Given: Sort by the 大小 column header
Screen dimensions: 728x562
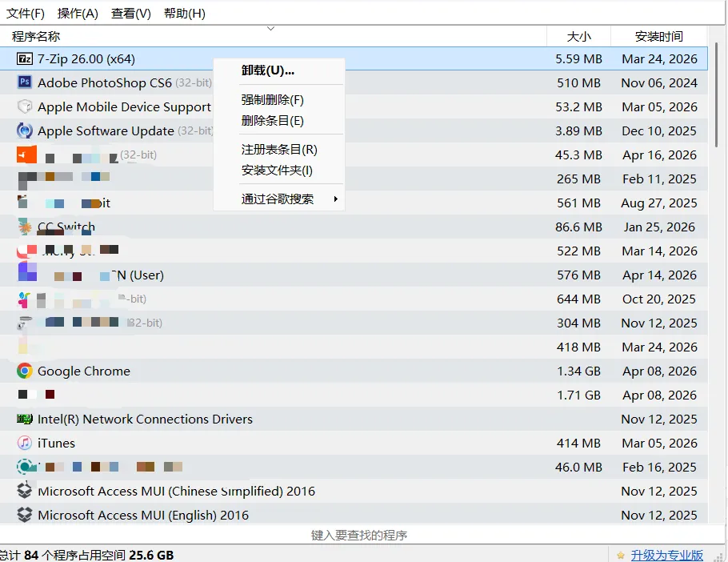Looking at the screenshot, I should click(578, 36).
